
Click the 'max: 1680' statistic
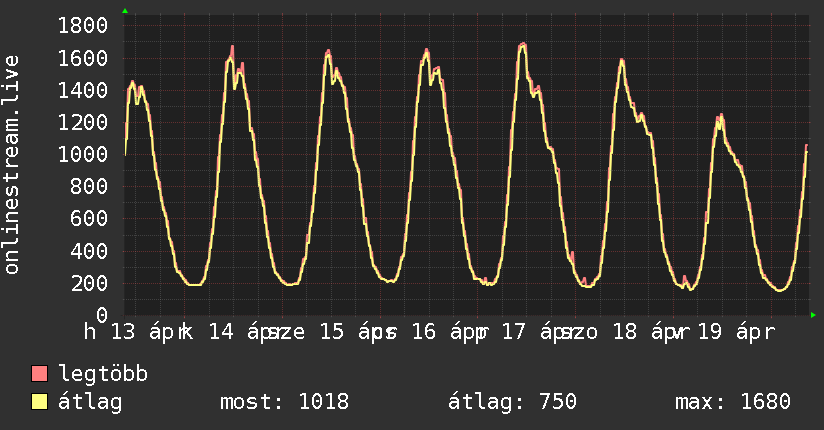click(733, 402)
